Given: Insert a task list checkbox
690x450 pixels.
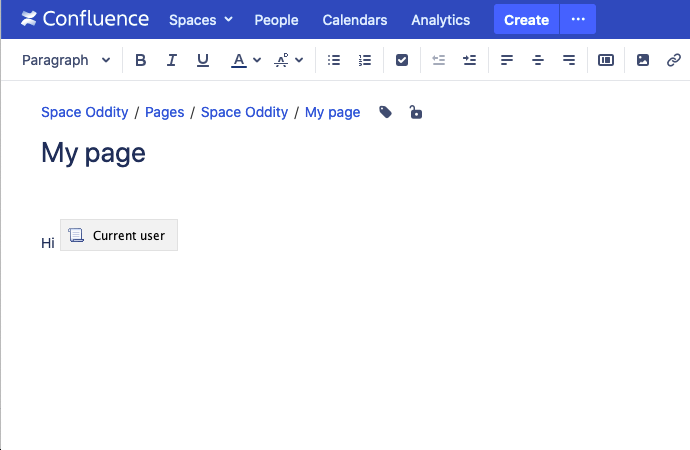Looking at the screenshot, I should click(x=402, y=60).
